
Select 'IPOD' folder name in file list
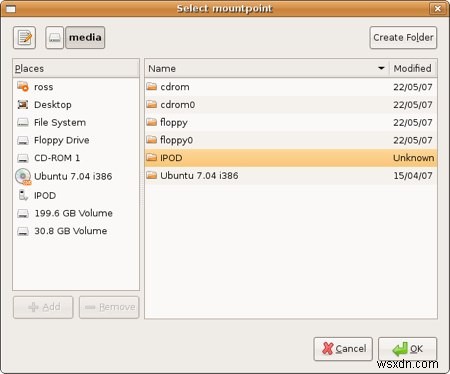pyautogui.click(x=171, y=158)
